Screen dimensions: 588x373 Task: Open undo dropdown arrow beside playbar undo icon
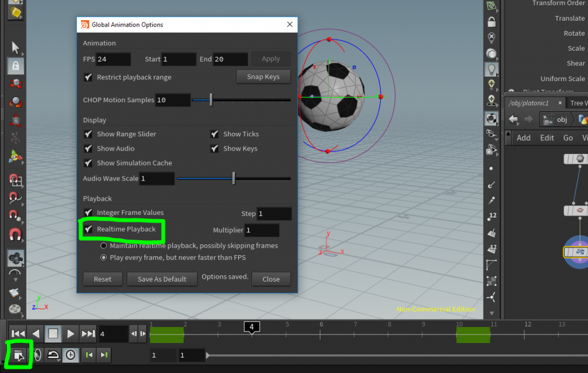[x=59, y=360]
